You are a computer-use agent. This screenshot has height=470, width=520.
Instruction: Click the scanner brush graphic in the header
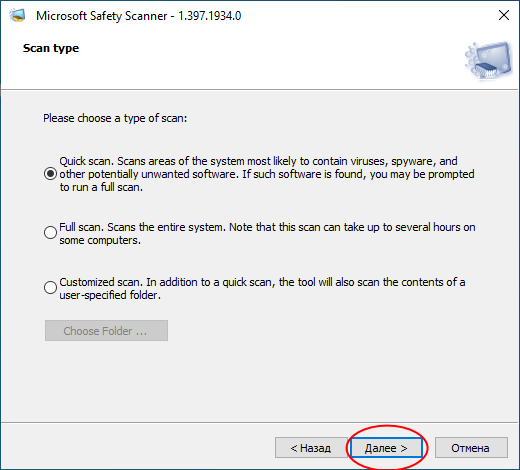click(488, 60)
